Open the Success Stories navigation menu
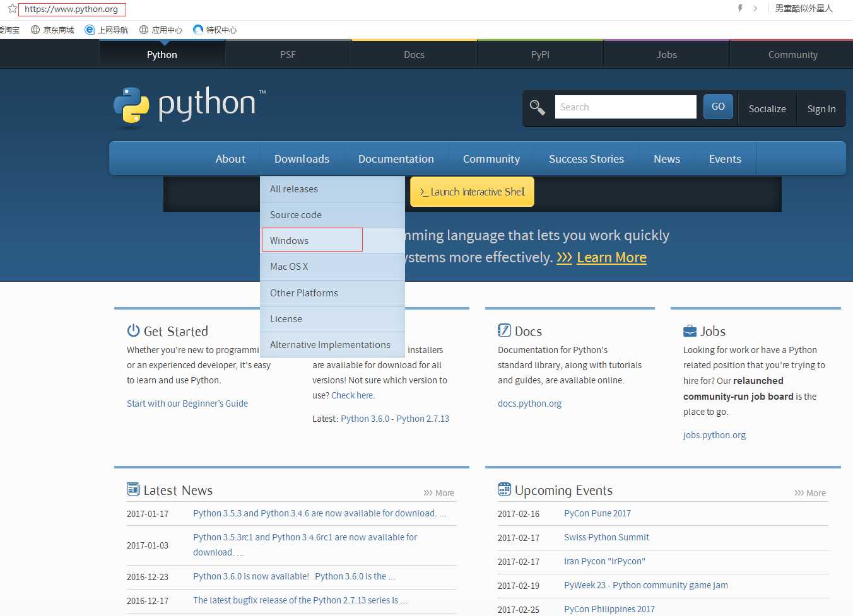 586,159
